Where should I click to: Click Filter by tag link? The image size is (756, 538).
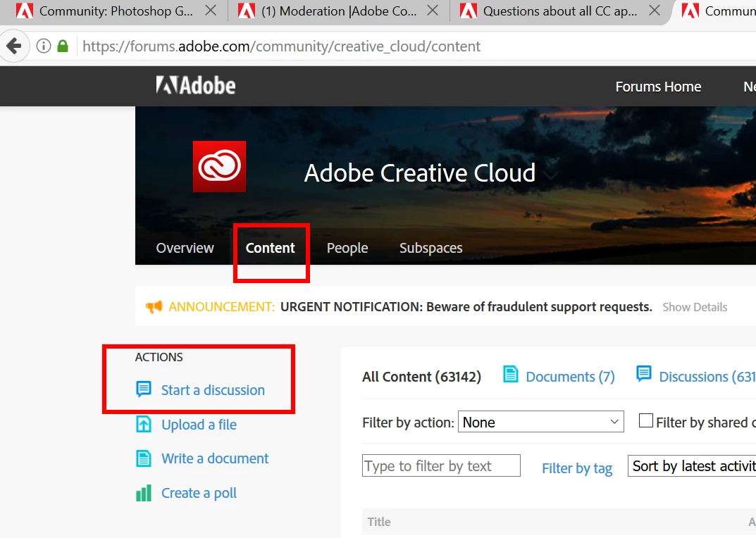point(576,468)
